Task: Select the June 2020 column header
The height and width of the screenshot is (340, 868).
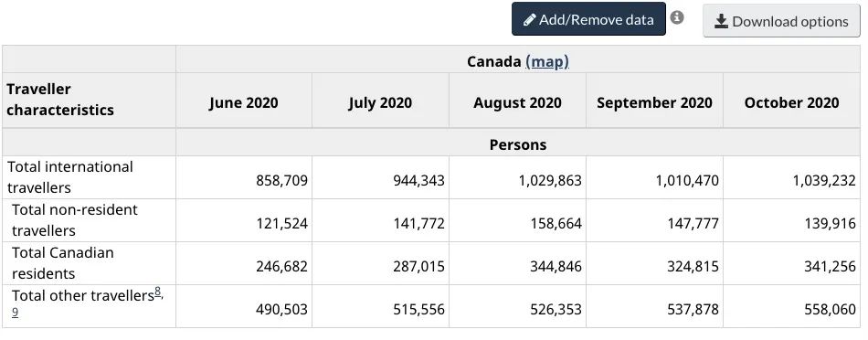Action: (x=244, y=102)
